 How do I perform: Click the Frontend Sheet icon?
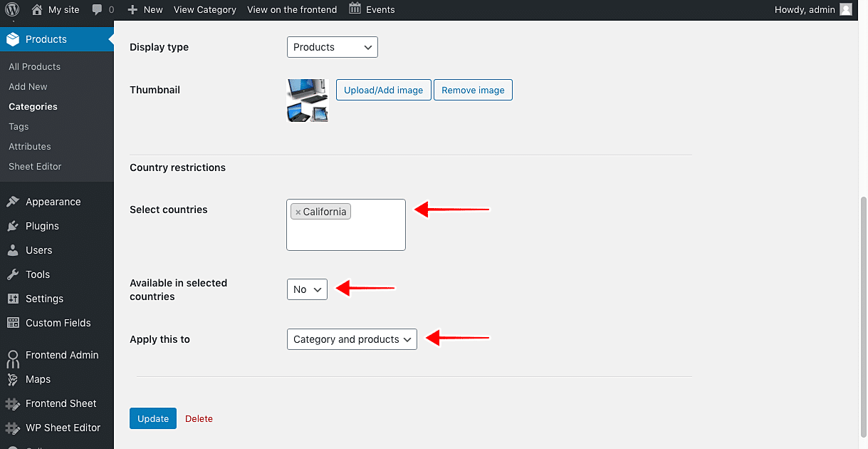click(13, 403)
